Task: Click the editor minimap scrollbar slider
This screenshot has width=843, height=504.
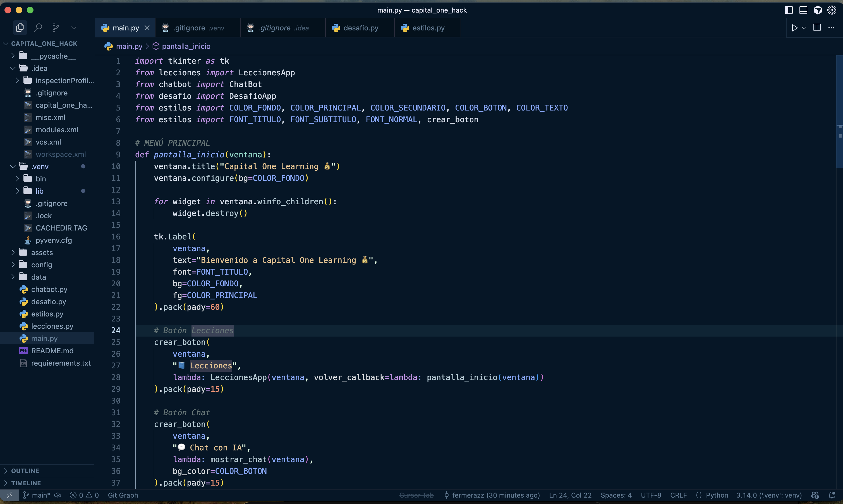Action: click(839, 112)
